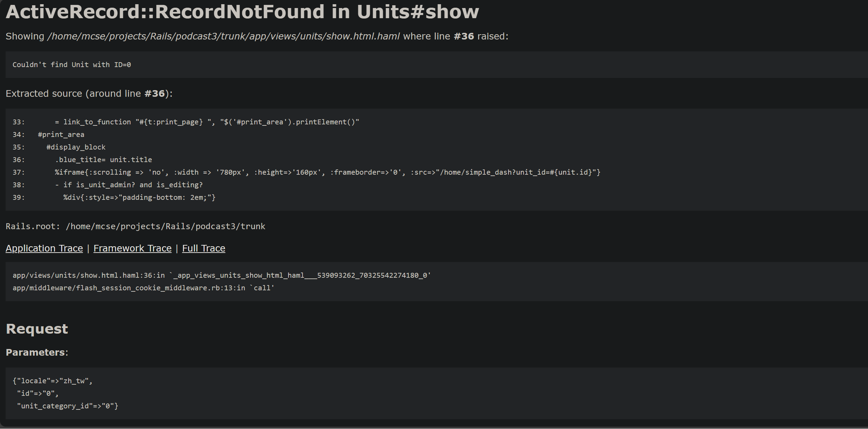Click source line 38 is_unit_admin? condition

(108, 185)
